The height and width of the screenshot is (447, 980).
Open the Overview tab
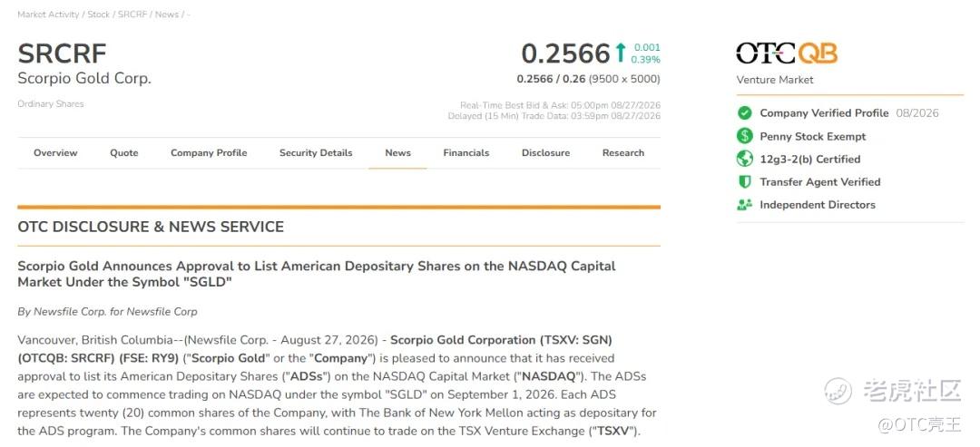55,153
